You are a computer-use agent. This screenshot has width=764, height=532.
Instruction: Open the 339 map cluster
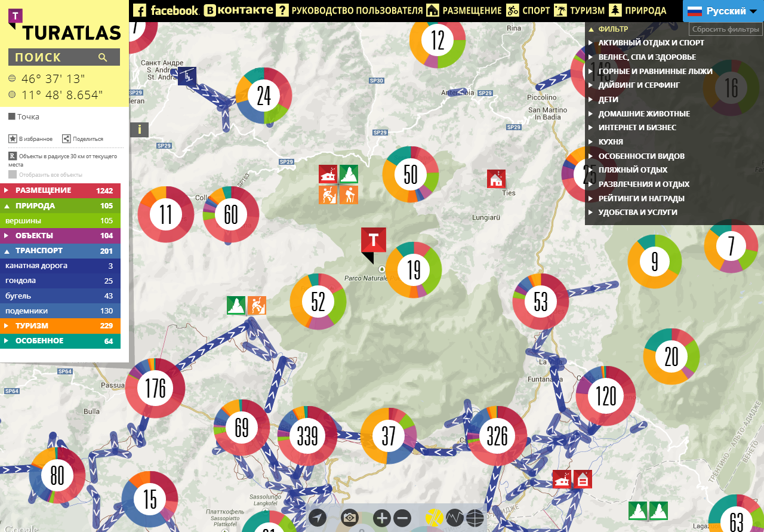coord(307,436)
